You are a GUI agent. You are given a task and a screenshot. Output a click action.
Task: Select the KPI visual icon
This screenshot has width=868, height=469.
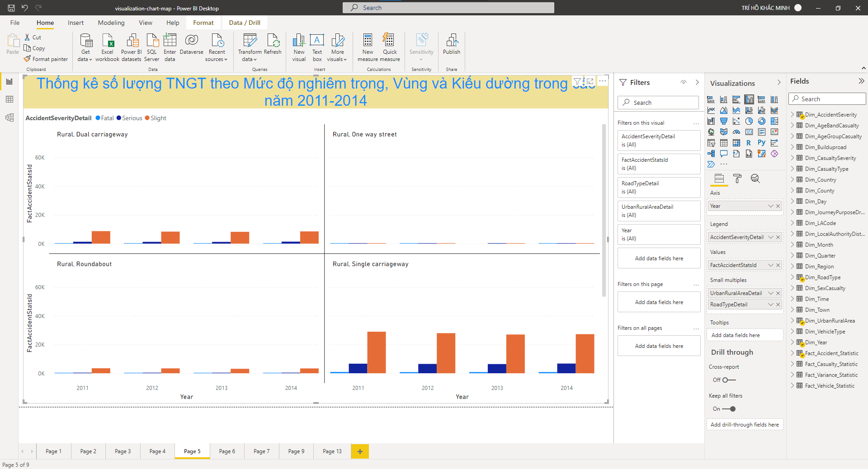[x=774, y=132]
